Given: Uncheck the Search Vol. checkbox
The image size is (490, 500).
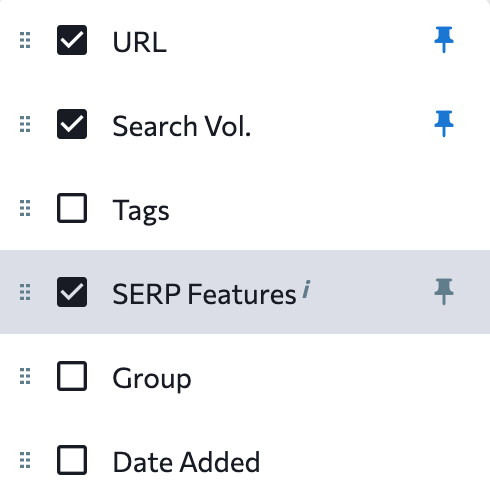Looking at the screenshot, I should [72, 124].
